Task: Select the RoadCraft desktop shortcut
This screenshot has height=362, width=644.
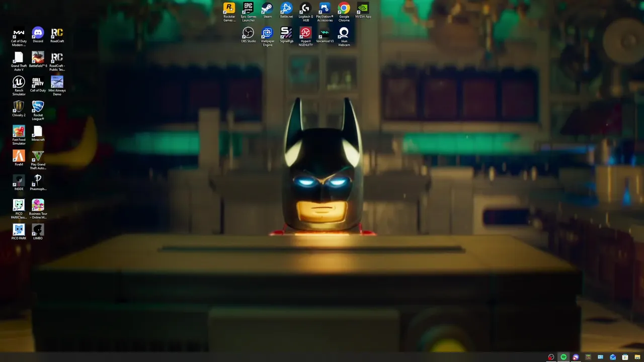Action: (57, 35)
